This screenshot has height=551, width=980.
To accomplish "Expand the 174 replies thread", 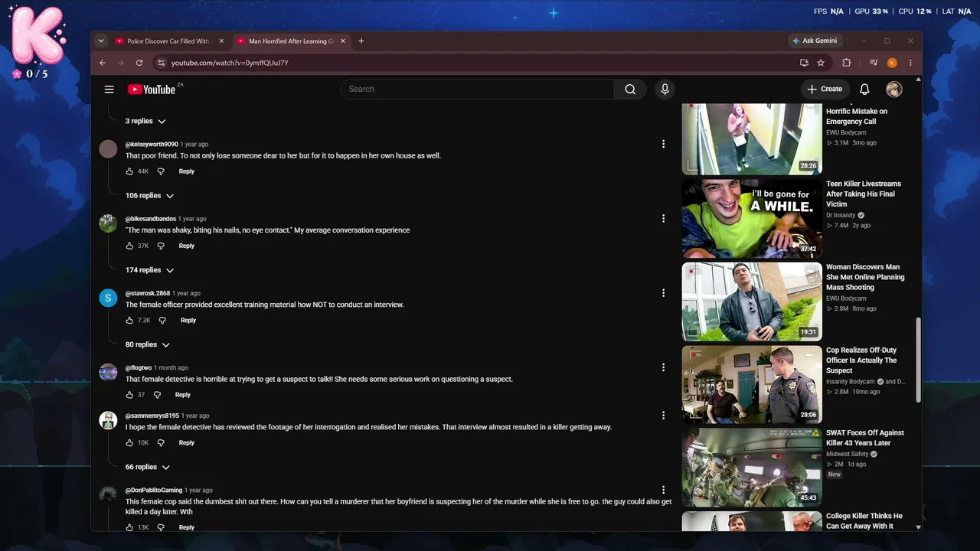I will click(x=150, y=270).
